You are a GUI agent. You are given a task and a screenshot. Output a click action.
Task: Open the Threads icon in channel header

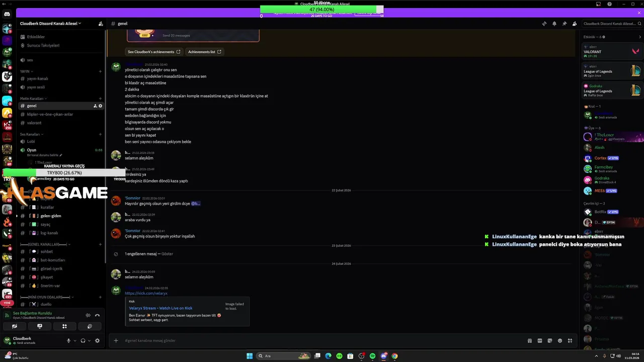tap(544, 24)
